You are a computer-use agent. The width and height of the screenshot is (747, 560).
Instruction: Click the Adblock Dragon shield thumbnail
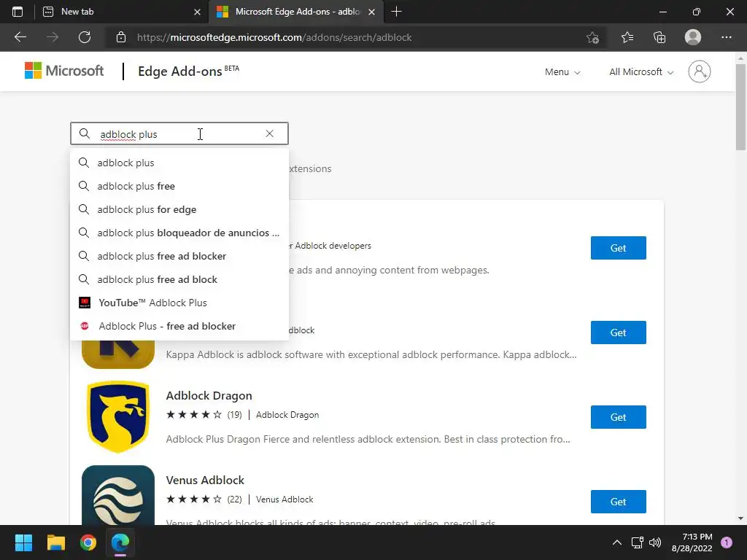118,416
